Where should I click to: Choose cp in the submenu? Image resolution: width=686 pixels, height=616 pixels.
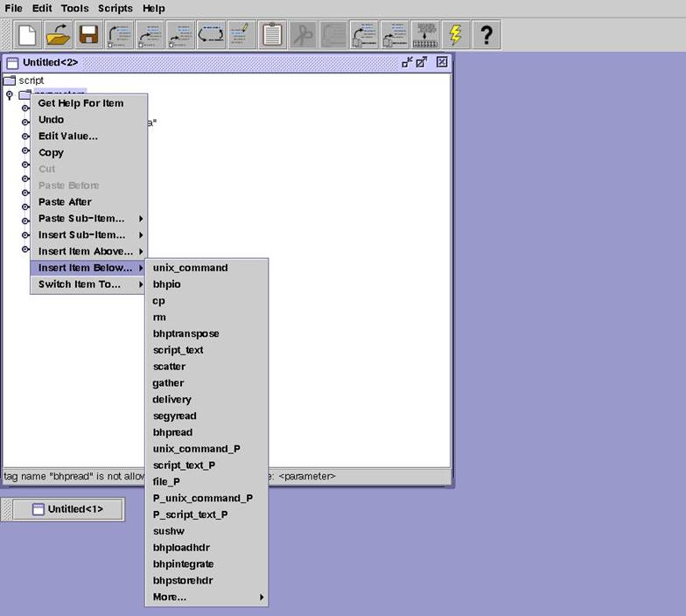(x=206, y=301)
